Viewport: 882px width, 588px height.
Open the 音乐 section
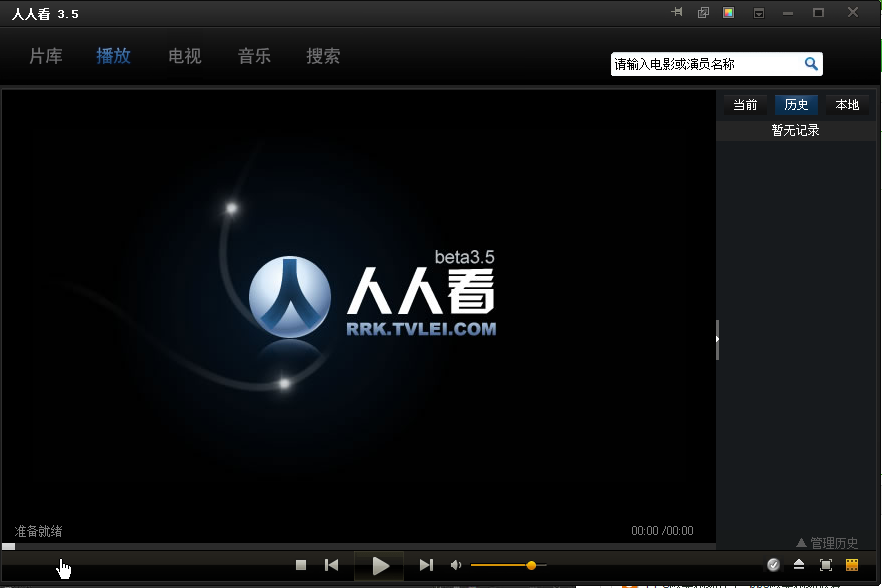pyautogui.click(x=254, y=56)
